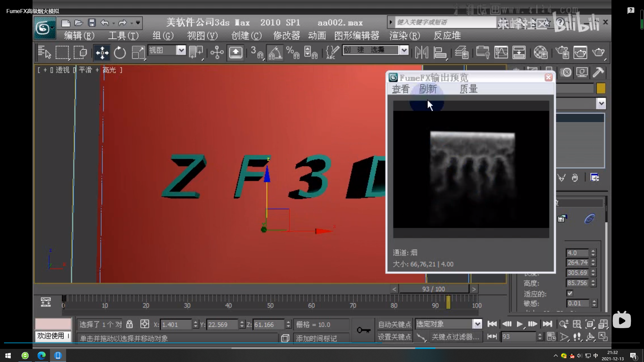The image size is (644, 362).
Task: Click the search keyword input box
Action: coord(445,22)
